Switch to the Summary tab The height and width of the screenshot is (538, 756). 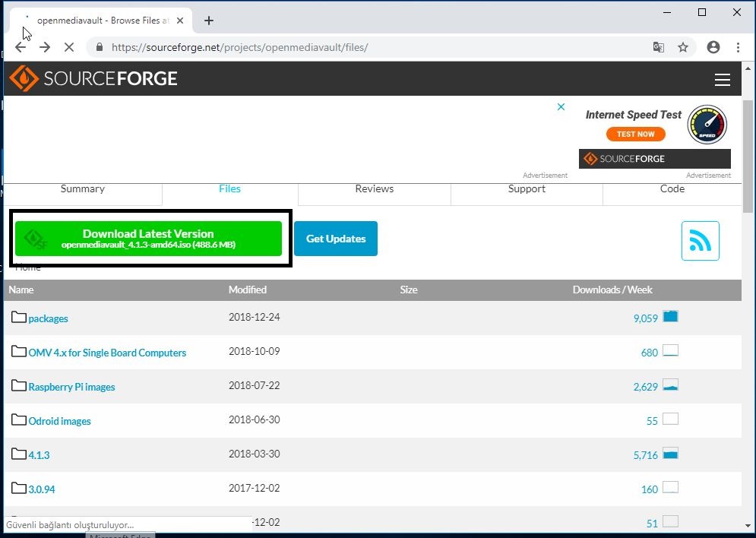(83, 189)
